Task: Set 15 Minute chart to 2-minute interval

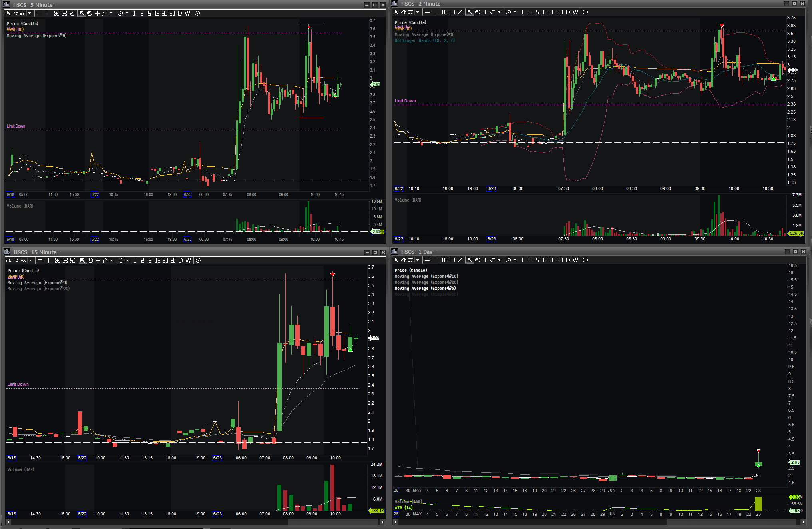Action: (x=143, y=260)
